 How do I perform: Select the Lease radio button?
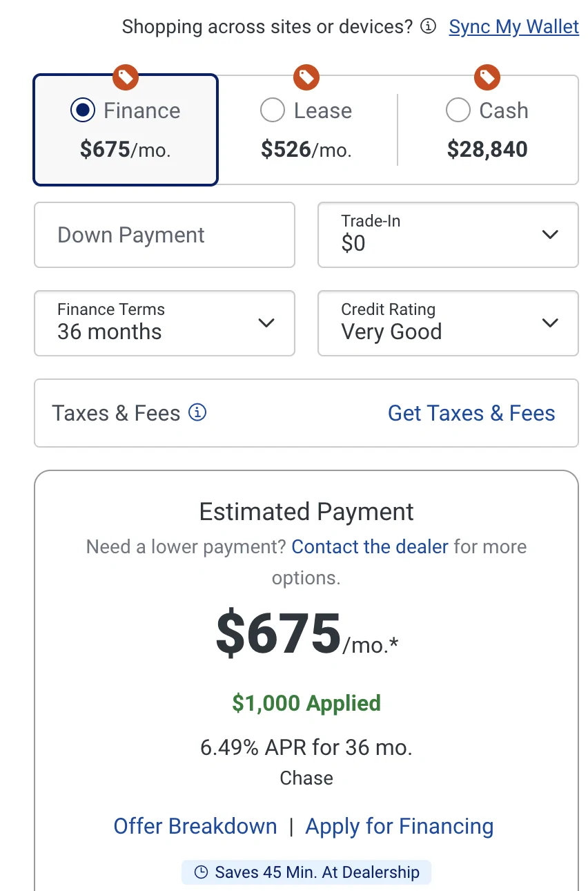[x=273, y=111]
